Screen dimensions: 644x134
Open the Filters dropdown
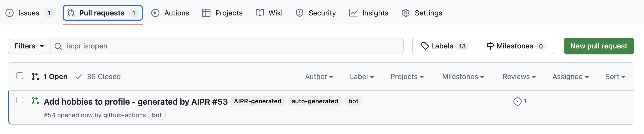coord(29,46)
